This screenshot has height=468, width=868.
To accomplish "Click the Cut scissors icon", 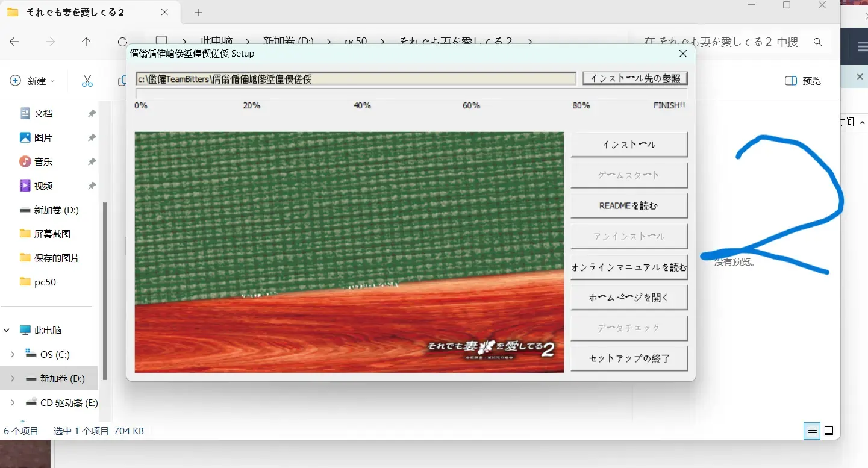I will pyautogui.click(x=87, y=81).
